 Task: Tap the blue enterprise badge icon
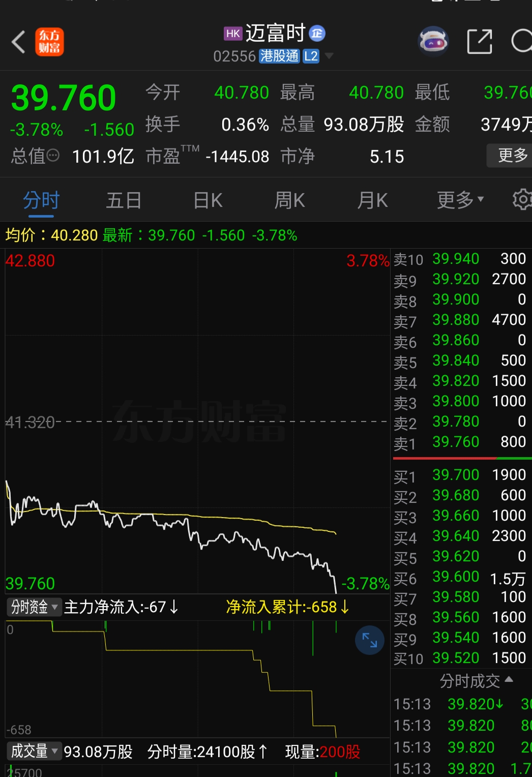tap(317, 34)
